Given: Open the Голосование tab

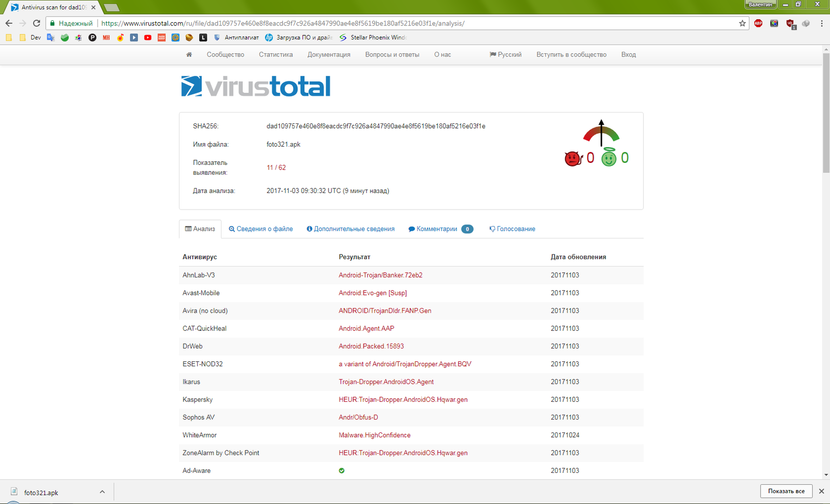Looking at the screenshot, I should (512, 229).
